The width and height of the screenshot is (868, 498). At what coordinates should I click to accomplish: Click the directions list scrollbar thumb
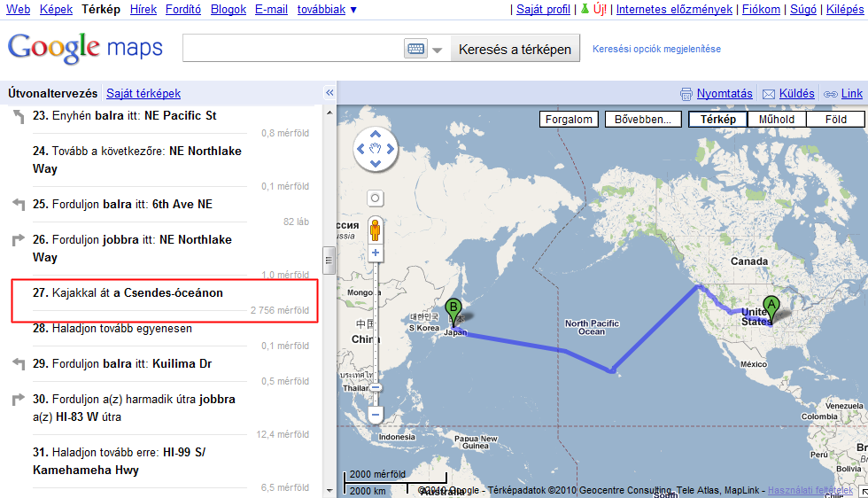329,261
